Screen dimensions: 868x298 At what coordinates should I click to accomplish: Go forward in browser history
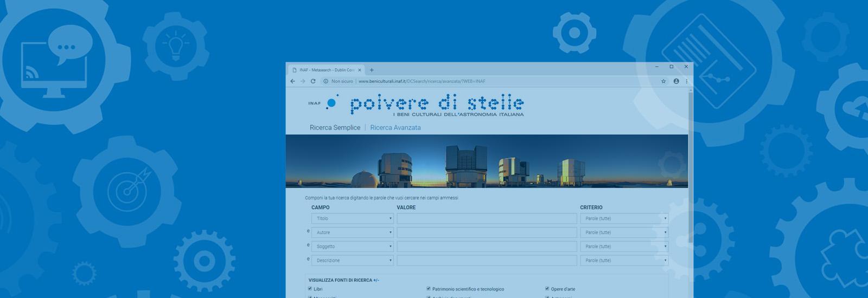click(x=303, y=81)
